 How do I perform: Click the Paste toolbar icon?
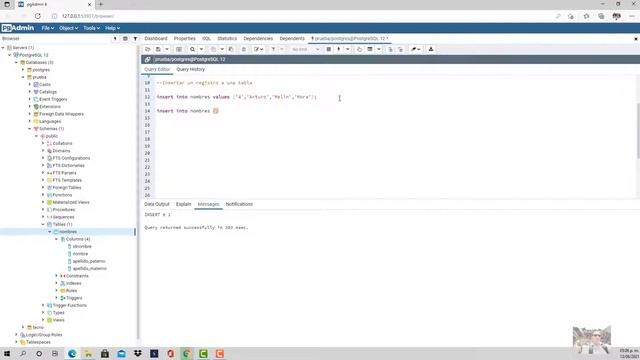(231, 49)
